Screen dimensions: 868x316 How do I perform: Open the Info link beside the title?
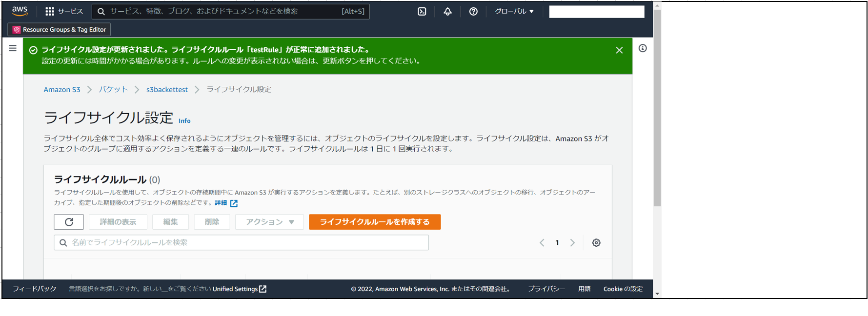184,121
